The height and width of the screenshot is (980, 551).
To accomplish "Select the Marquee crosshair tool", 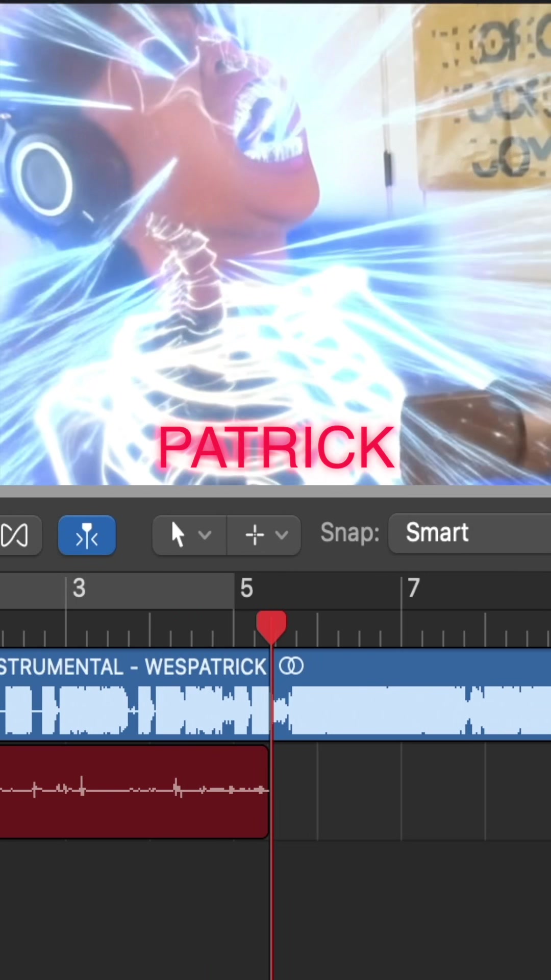I will point(255,535).
